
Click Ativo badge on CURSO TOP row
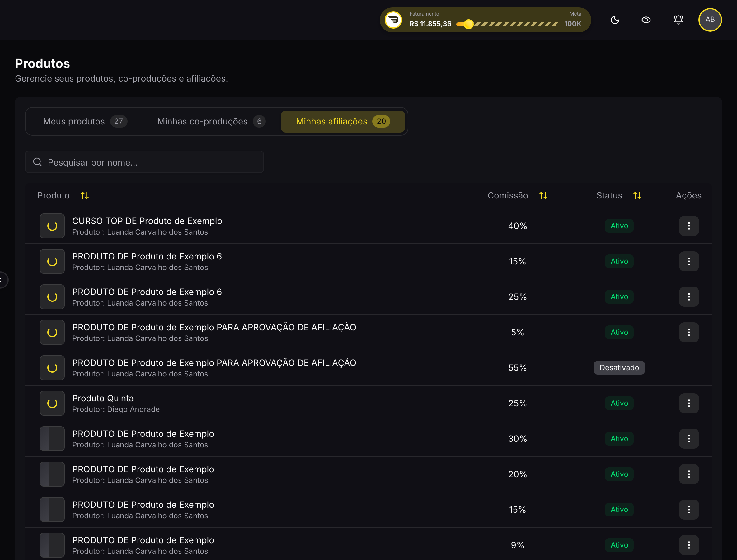(x=619, y=226)
